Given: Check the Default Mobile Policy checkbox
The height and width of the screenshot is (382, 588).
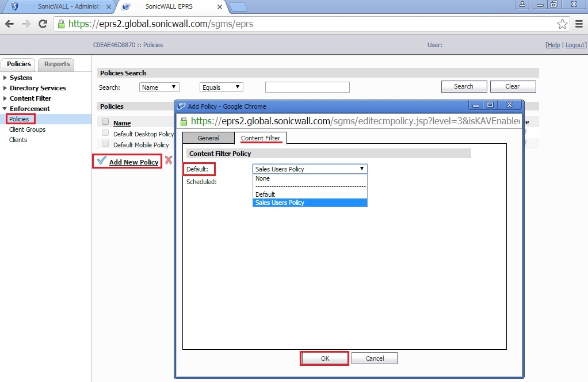Looking at the screenshot, I should coord(105,144).
